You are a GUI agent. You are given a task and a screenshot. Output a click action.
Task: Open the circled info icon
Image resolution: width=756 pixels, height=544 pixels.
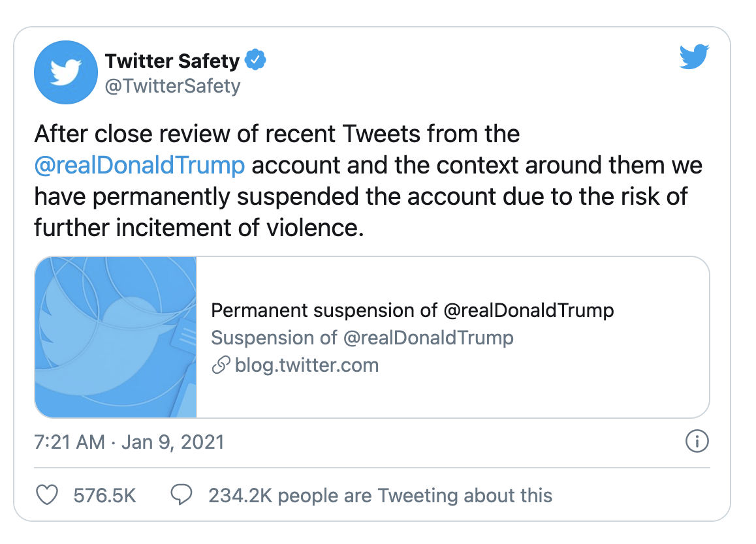coord(697,442)
